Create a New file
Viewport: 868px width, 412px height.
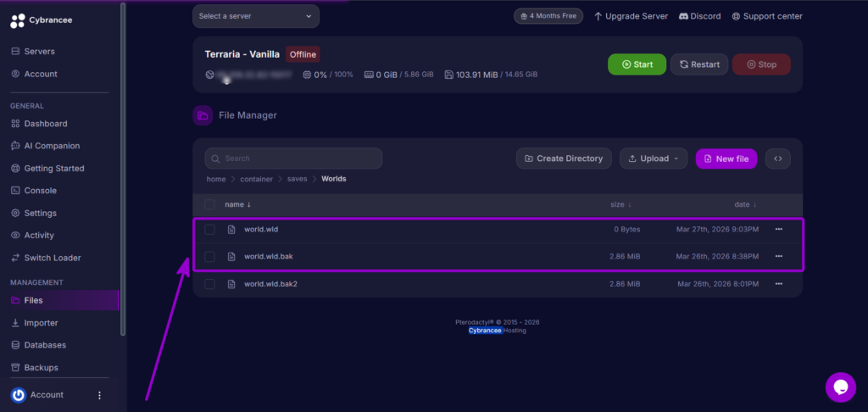pos(726,159)
